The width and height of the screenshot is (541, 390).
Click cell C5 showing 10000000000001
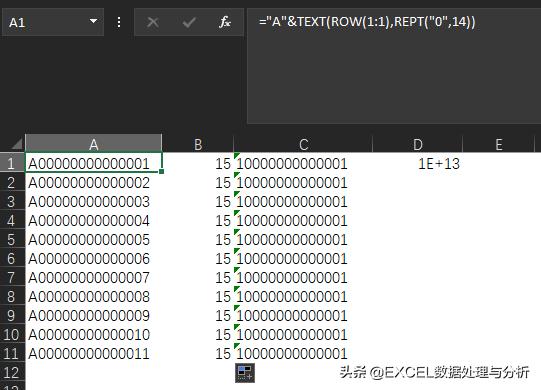tap(303, 239)
